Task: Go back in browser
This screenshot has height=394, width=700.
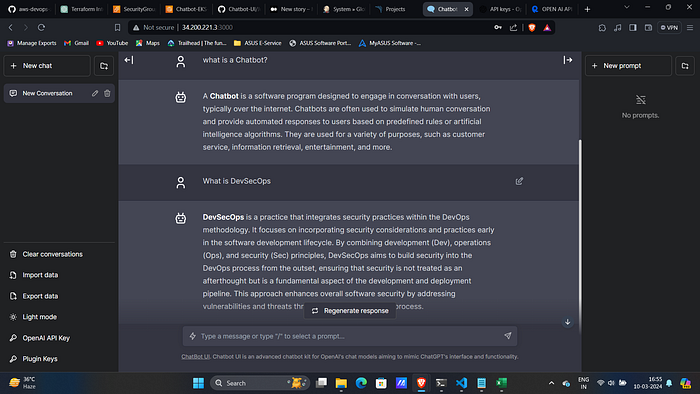Action: (11, 28)
